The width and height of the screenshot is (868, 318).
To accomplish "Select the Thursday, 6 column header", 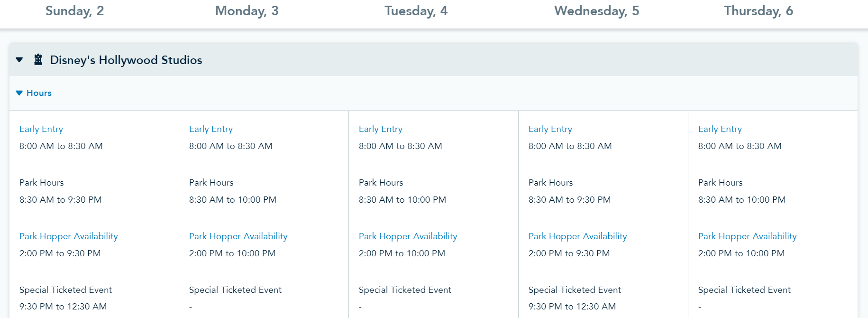I will point(758,11).
